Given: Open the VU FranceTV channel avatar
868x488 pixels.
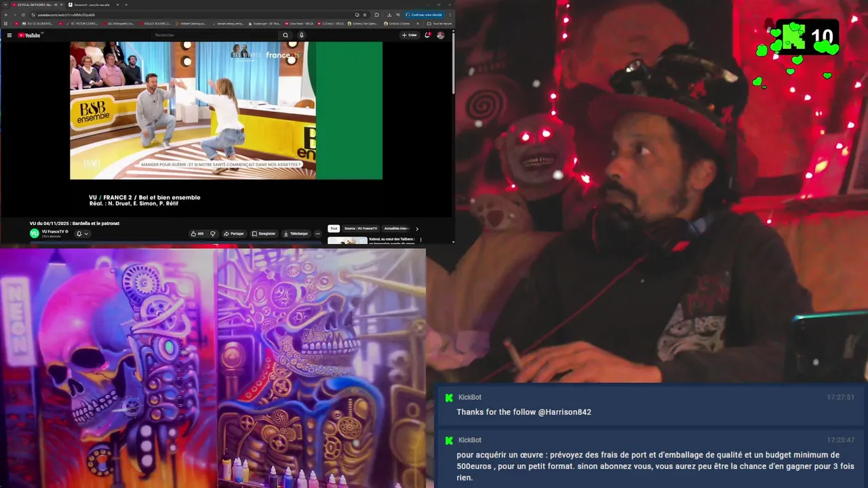Looking at the screenshot, I should (x=35, y=233).
